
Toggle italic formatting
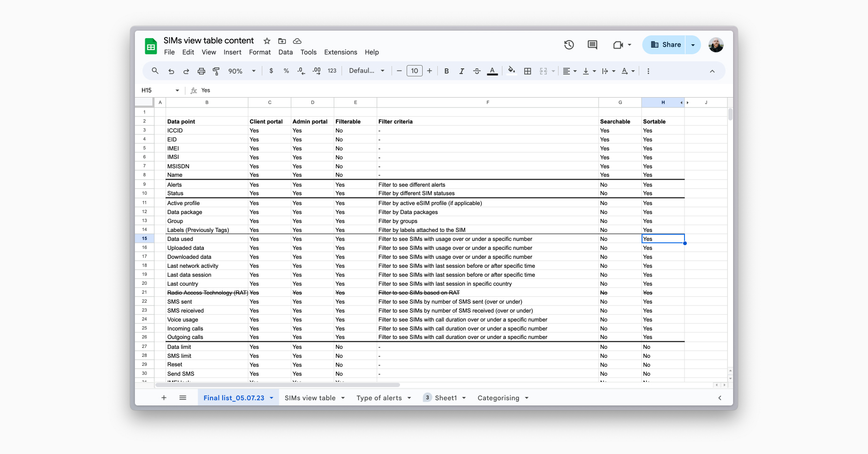461,71
